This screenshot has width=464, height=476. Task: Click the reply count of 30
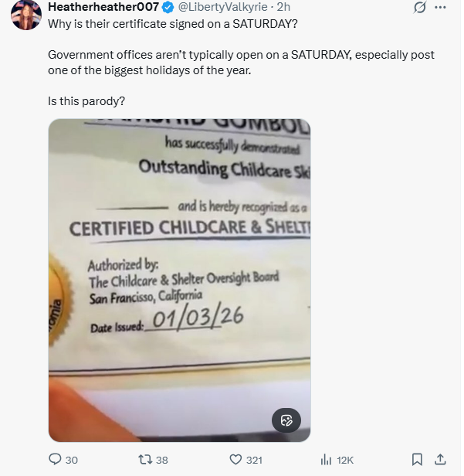pos(72,460)
